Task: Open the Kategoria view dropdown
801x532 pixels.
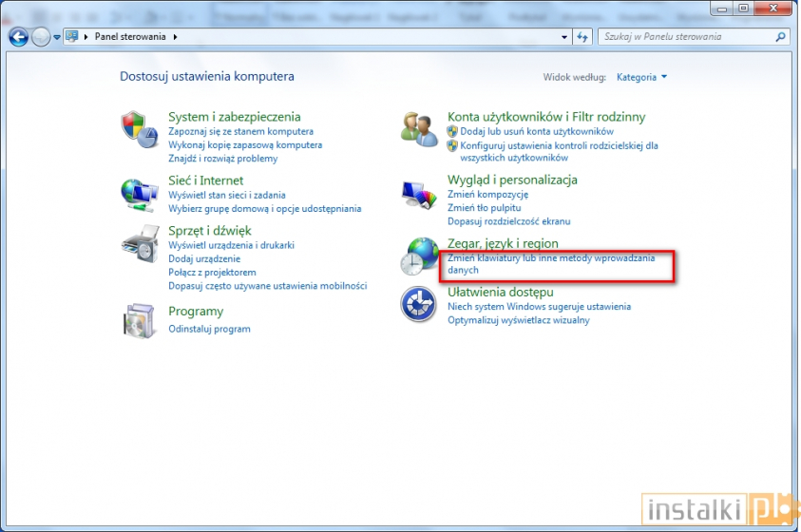Action: [641, 77]
